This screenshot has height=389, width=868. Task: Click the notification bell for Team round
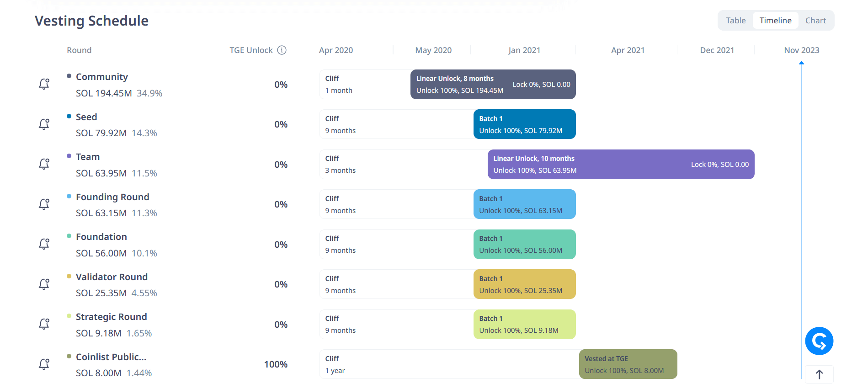(x=43, y=164)
